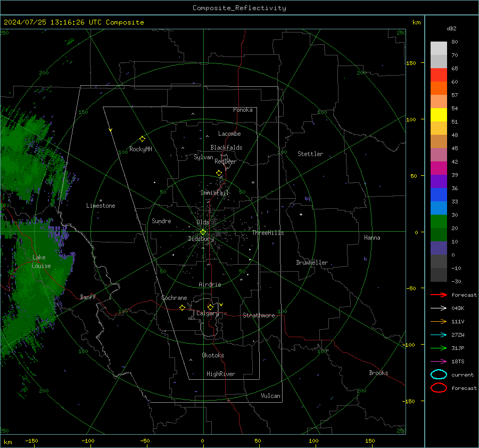
Task: Click the Stettler label
Action: click(x=310, y=154)
